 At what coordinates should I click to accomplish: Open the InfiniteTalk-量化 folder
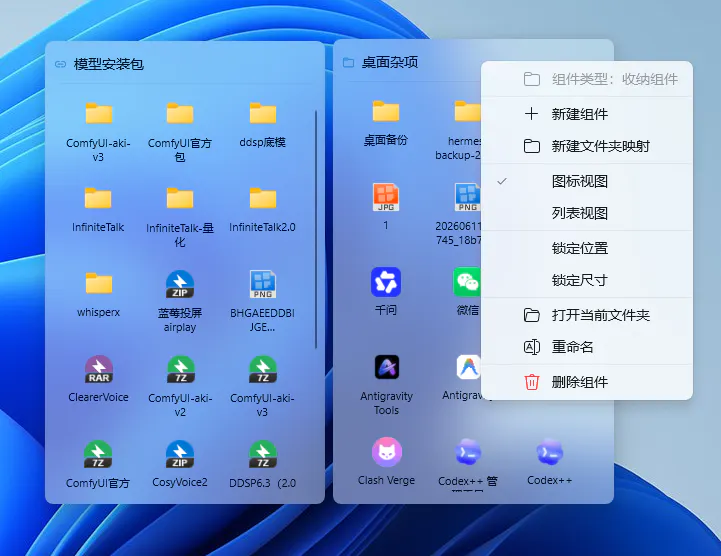(180, 198)
